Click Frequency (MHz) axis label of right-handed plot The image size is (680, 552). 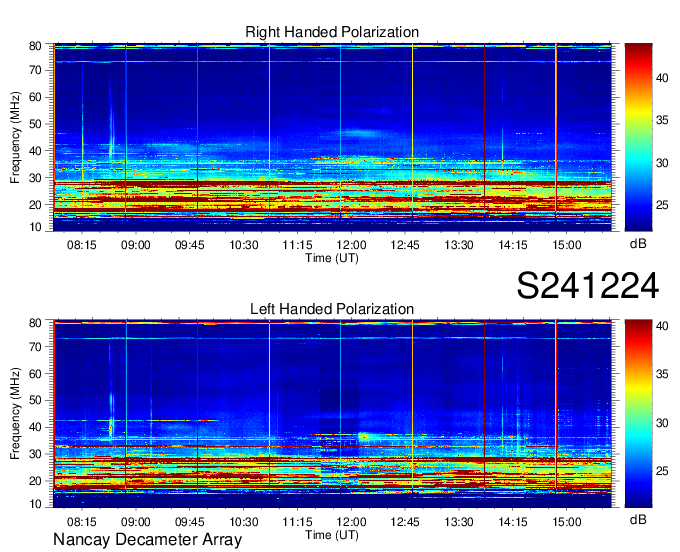15,137
